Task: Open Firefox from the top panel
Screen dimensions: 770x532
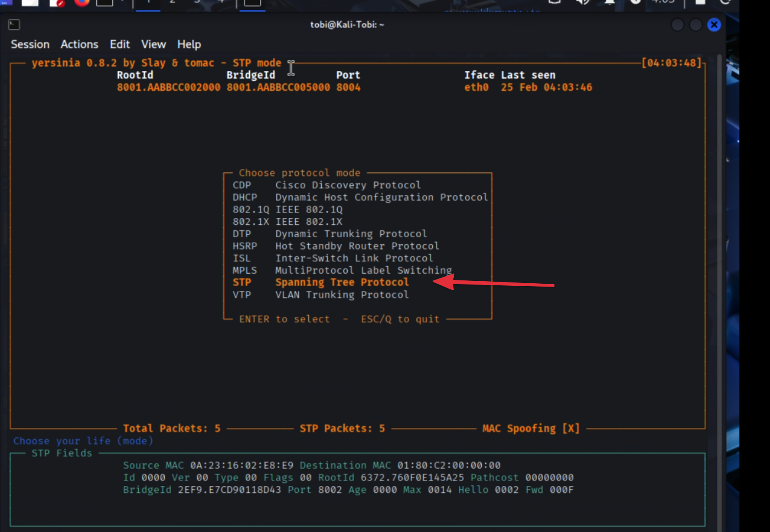Action: pos(82,2)
